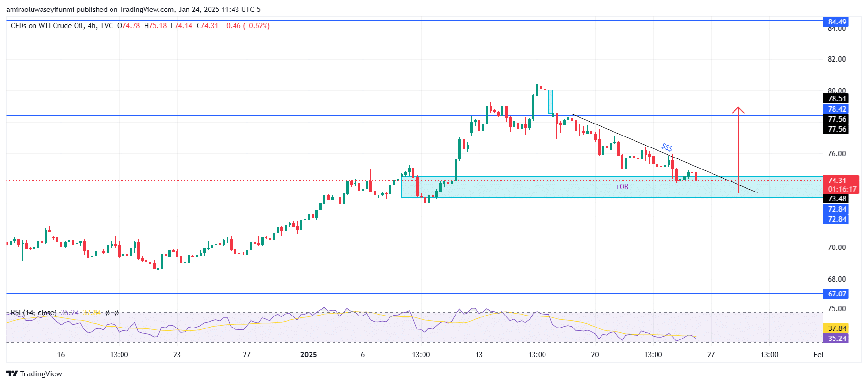Click the 67.07 blue price label
Viewport: 868px width, 384px height.
[x=836, y=294]
